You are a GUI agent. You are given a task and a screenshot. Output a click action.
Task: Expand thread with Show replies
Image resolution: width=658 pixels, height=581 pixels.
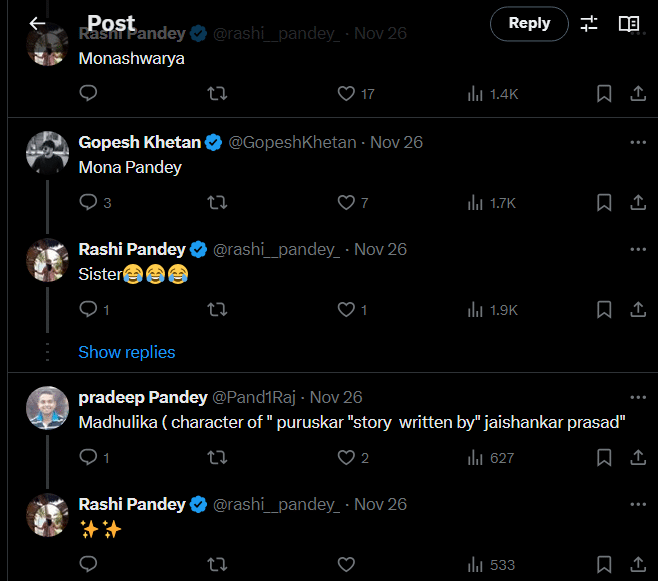click(x=127, y=352)
